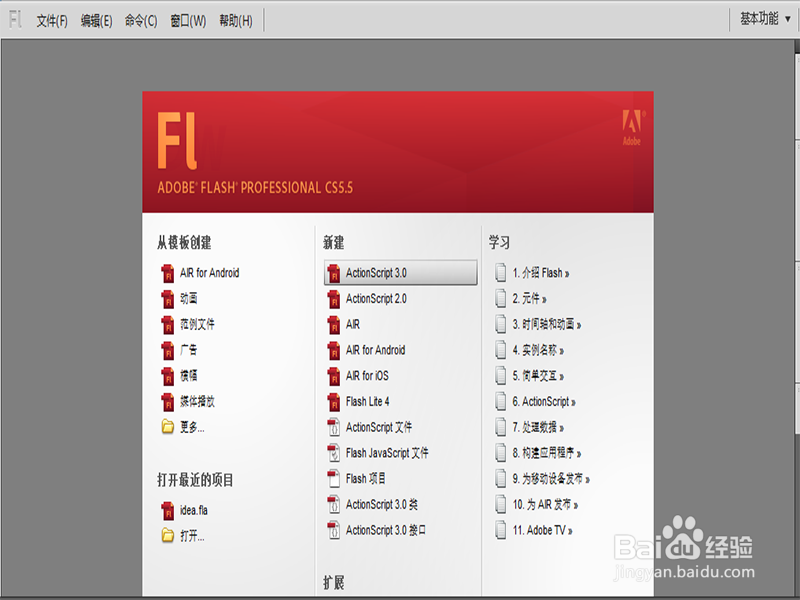This screenshot has width=800, height=600.
Task: Click the 横幅 template icon
Action: (x=167, y=376)
